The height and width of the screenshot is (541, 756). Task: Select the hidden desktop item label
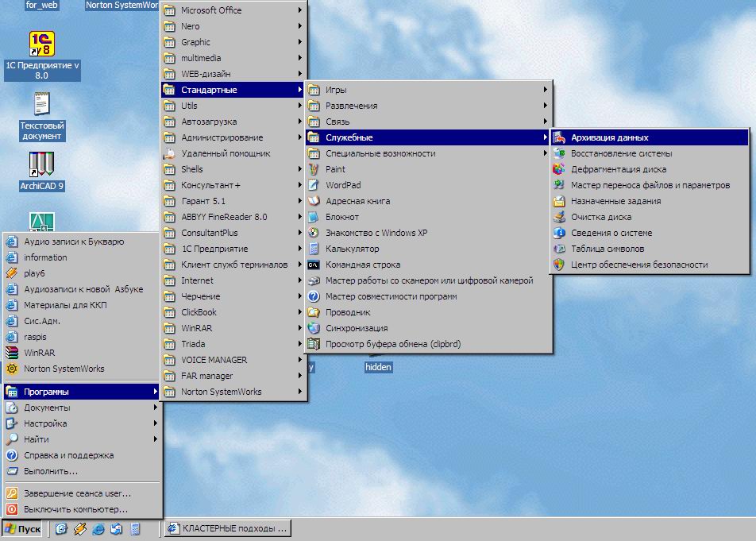tap(378, 367)
